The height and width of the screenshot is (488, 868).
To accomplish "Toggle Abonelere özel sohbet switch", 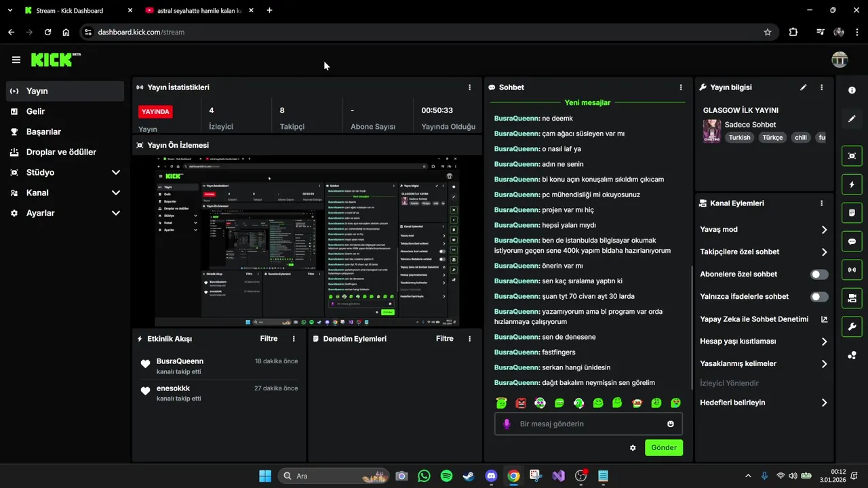I will coord(819,274).
